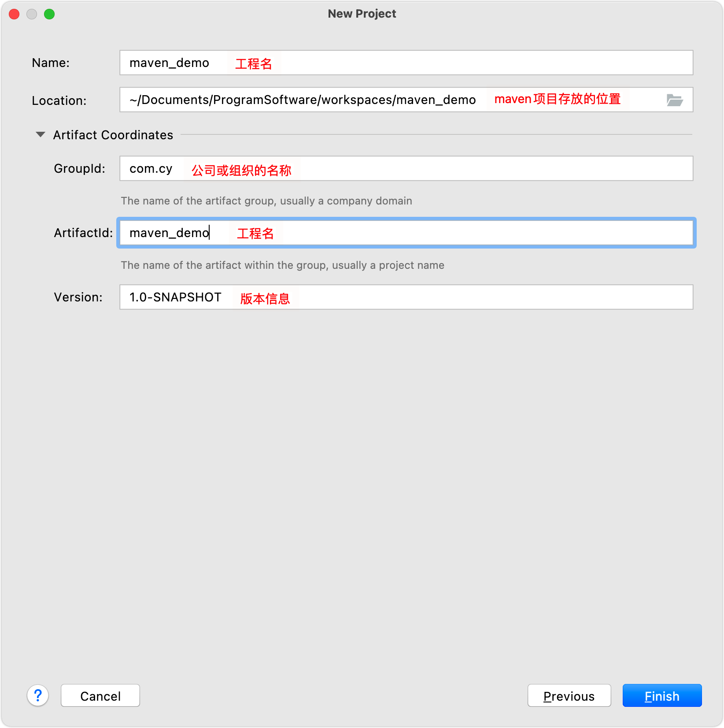
Task: Click the 'Version:' field label
Action: pyautogui.click(x=78, y=297)
